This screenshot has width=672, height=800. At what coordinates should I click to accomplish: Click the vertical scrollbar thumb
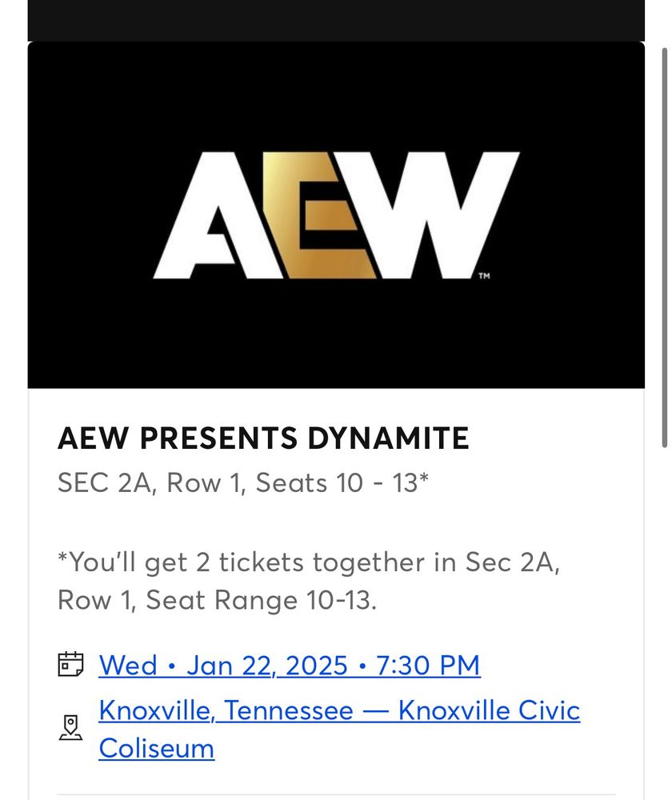[664, 247]
